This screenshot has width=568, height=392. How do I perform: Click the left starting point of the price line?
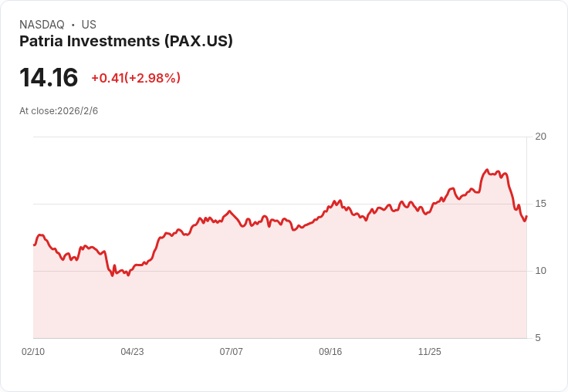[34, 245]
